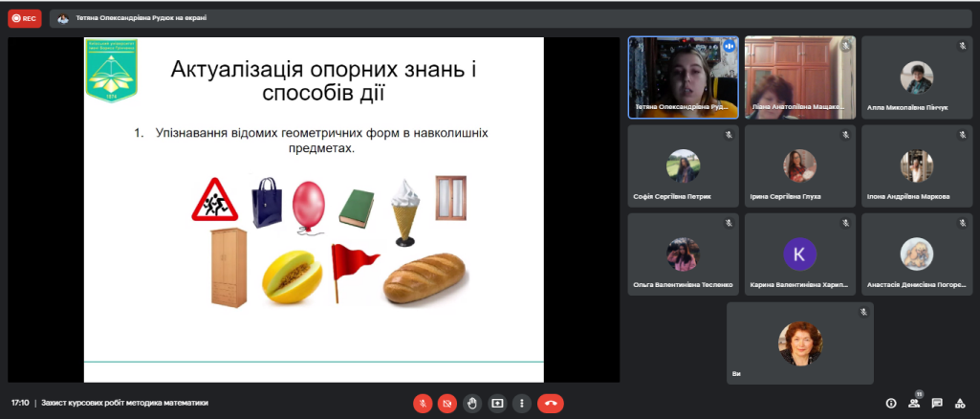The width and height of the screenshot is (980, 419).
Task: Open the three-dot more options menu
Action: coord(521,403)
